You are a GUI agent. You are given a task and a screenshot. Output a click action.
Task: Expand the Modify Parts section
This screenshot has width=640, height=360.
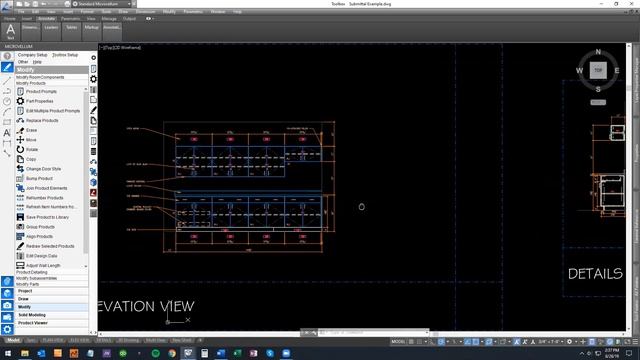(x=51, y=284)
